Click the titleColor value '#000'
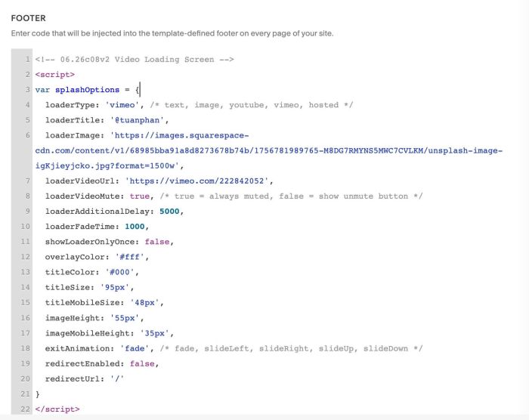Viewport: 529px width, 420px height. pos(119,272)
